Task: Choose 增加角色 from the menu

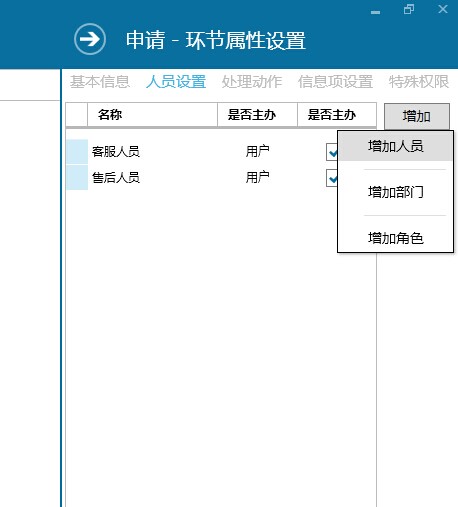Action: [395, 238]
